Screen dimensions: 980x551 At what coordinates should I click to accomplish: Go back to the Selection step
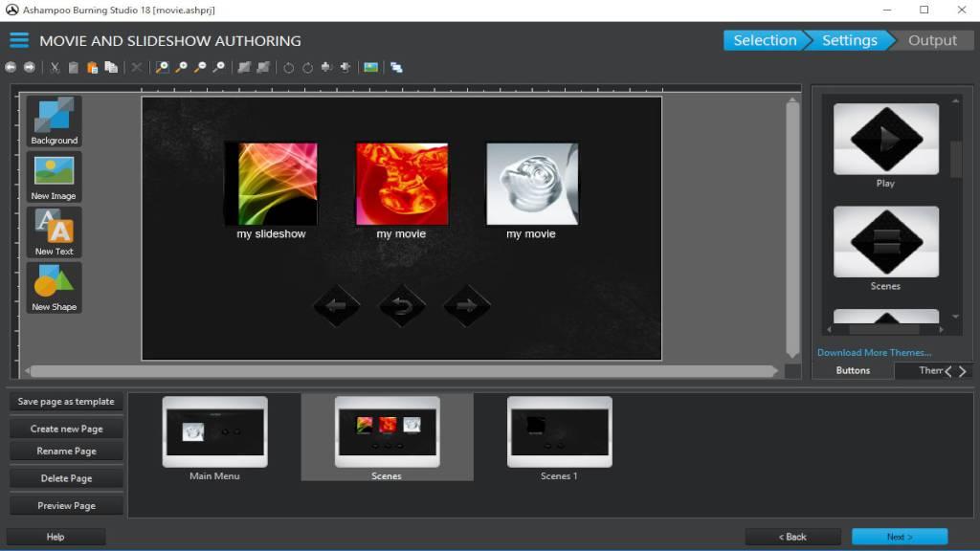pyautogui.click(x=765, y=40)
